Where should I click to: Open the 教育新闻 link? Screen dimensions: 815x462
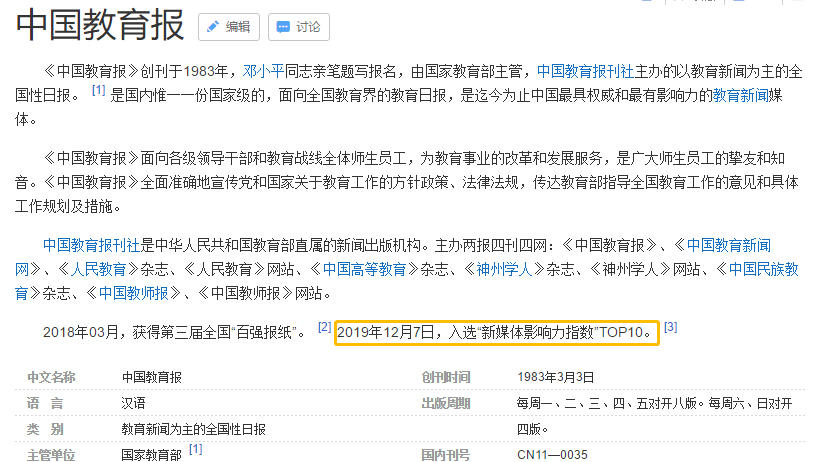click(x=740, y=95)
